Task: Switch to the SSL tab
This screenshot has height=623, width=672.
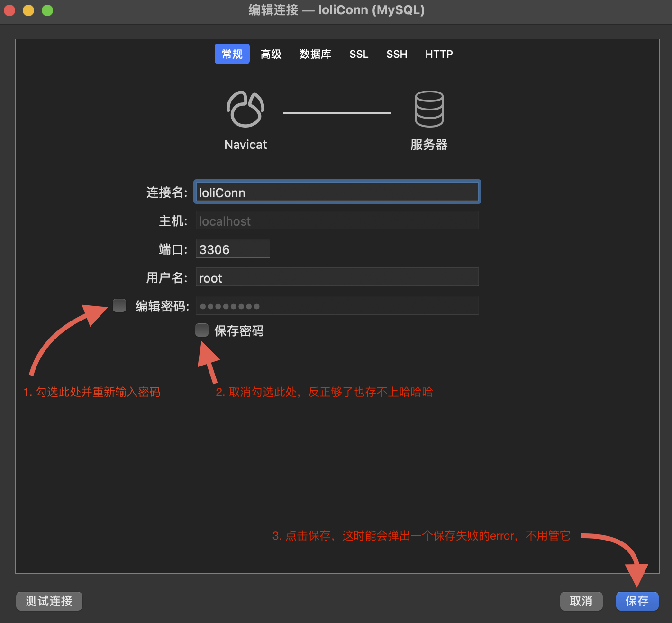Action: pyautogui.click(x=359, y=54)
